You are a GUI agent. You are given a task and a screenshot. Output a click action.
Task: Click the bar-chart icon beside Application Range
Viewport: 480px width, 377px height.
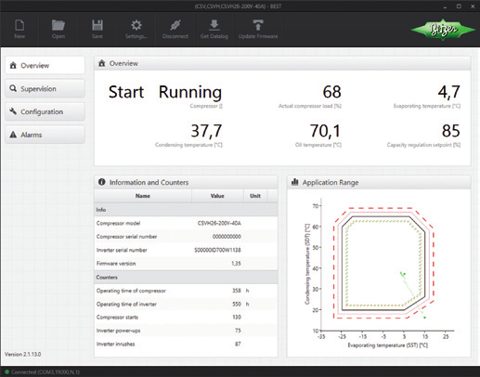point(295,182)
